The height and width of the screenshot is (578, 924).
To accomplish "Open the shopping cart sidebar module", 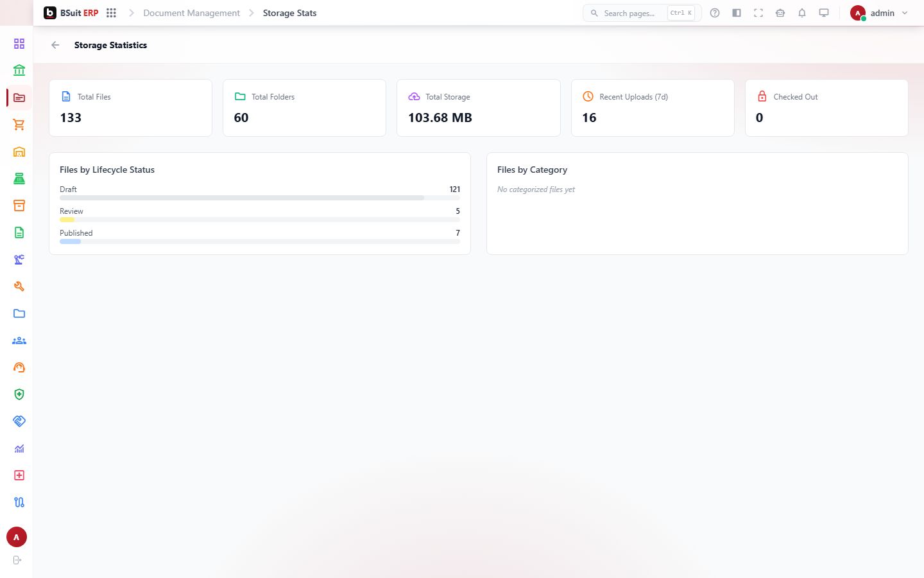I will [19, 125].
